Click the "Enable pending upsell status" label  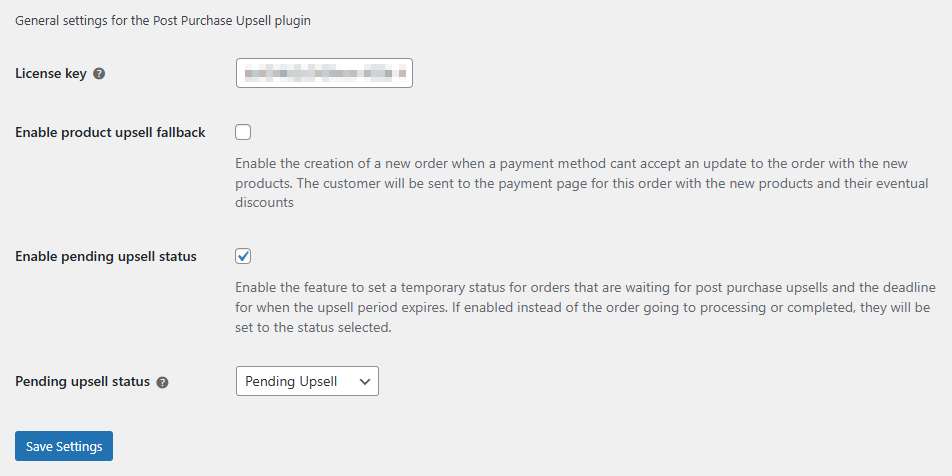click(x=106, y=257)
